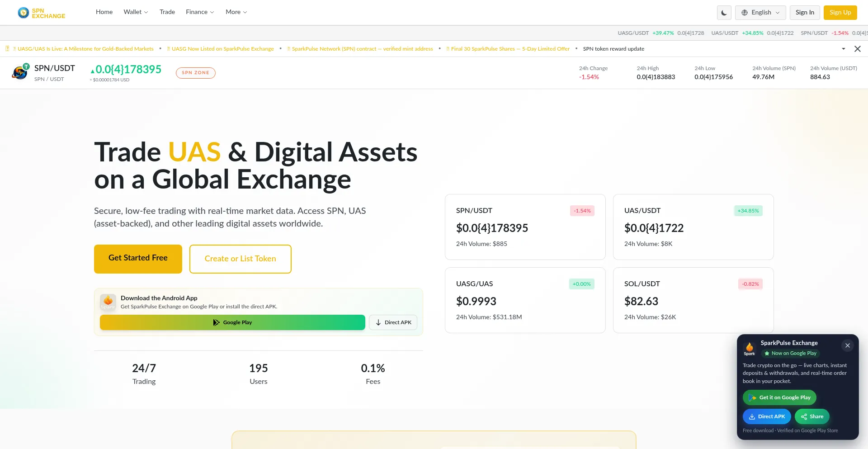The height and width of the screenshot is (449, 868).
Task: Click the +34.85% badge on UAS/USDT card
Action: [x=748, y=211]
